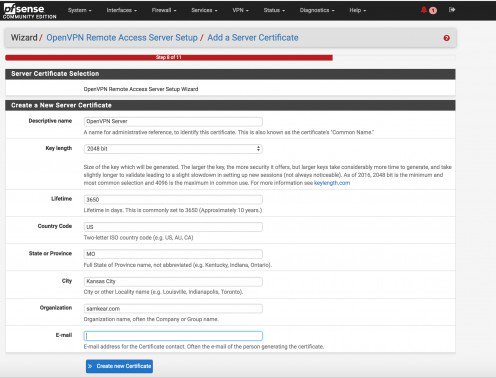
Task: Open the Firewall menu
Action: (164, 10)
